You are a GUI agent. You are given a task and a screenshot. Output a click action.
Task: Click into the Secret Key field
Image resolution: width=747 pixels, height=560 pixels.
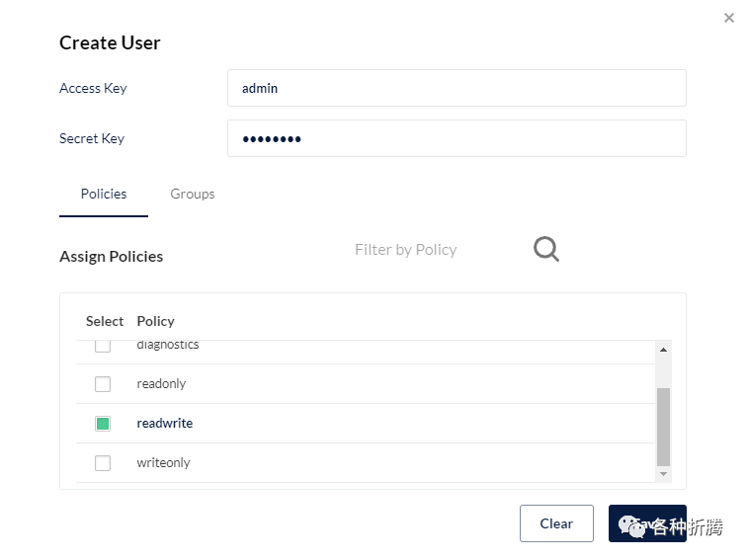[x=456, y=138]
